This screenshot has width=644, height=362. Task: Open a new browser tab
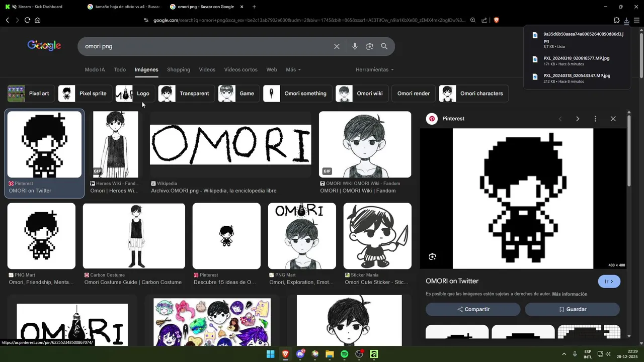(x=254, y=7)
